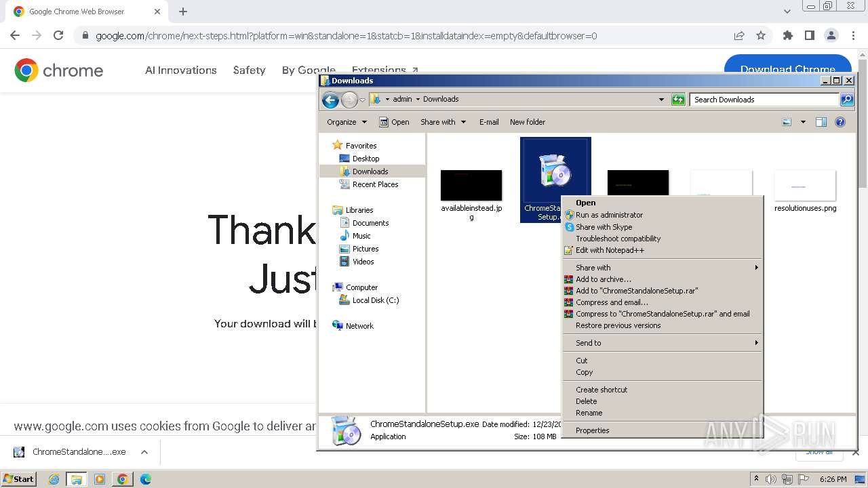Image resolution: width=868 pixels, height=488 pixels.
Task: Share this page icon in address bar
Action: coord(739,36)
